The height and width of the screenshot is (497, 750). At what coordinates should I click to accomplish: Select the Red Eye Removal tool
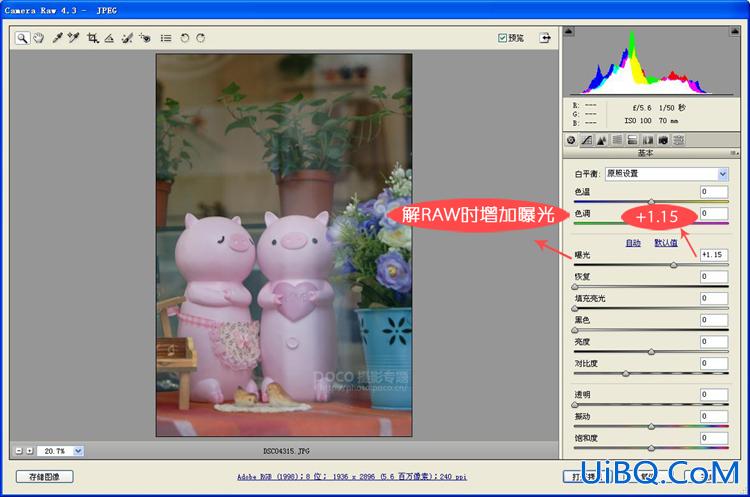point(145,38)
